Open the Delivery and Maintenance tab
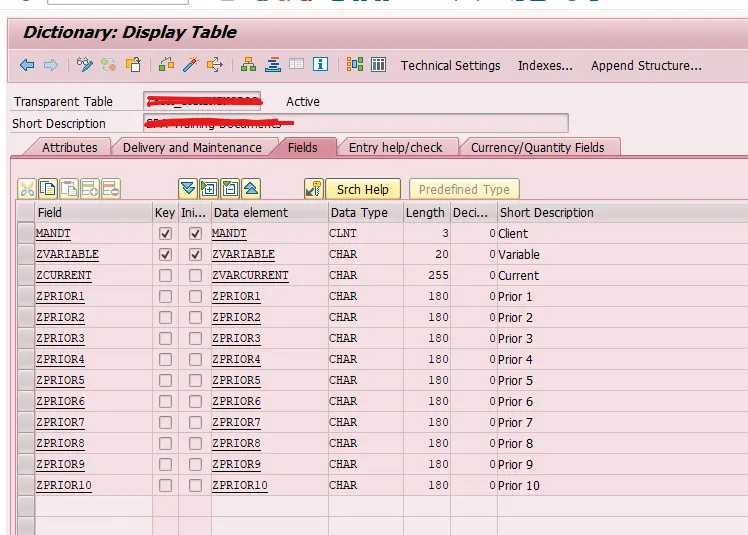The width and height of the screenshot is (748, 535). pyautogui.click(x=192, y=147)
